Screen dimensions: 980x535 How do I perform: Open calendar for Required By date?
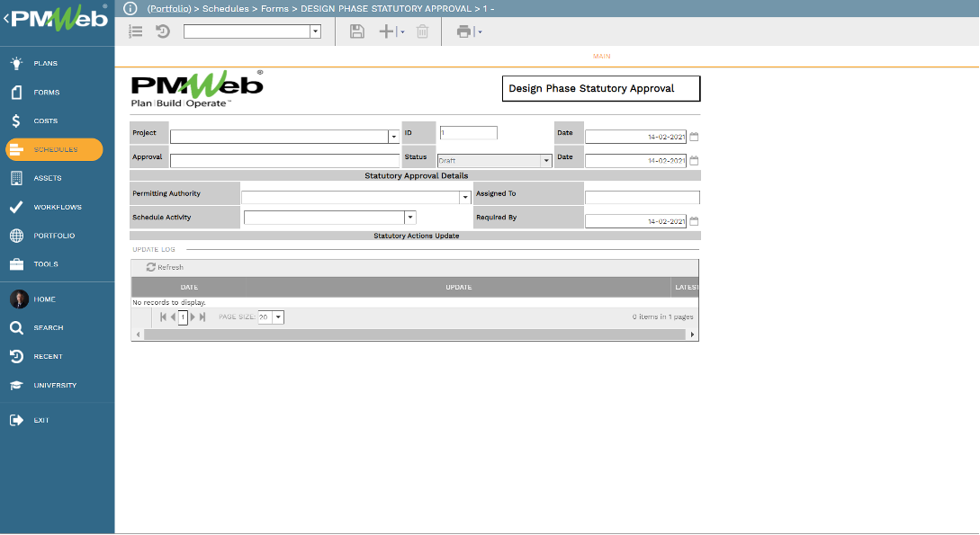tap(694, 221)
